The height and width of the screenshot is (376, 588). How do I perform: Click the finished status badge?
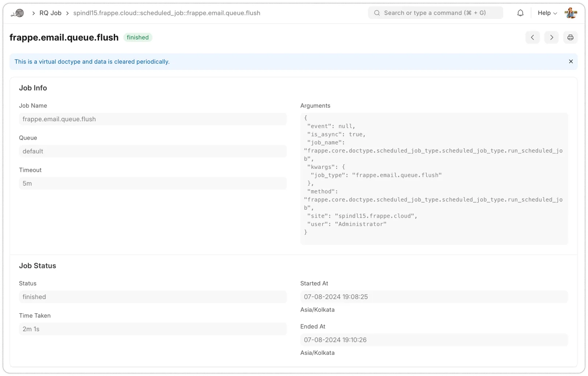(138, 37)
